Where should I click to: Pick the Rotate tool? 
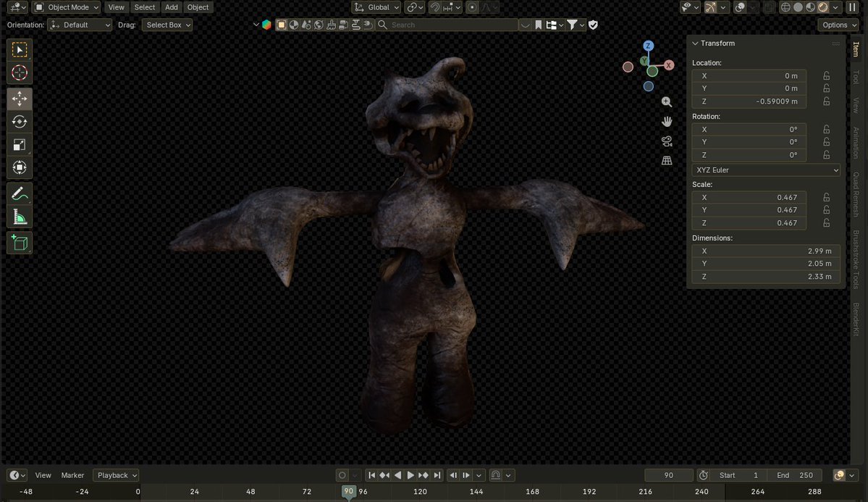[x=20, y=122]
